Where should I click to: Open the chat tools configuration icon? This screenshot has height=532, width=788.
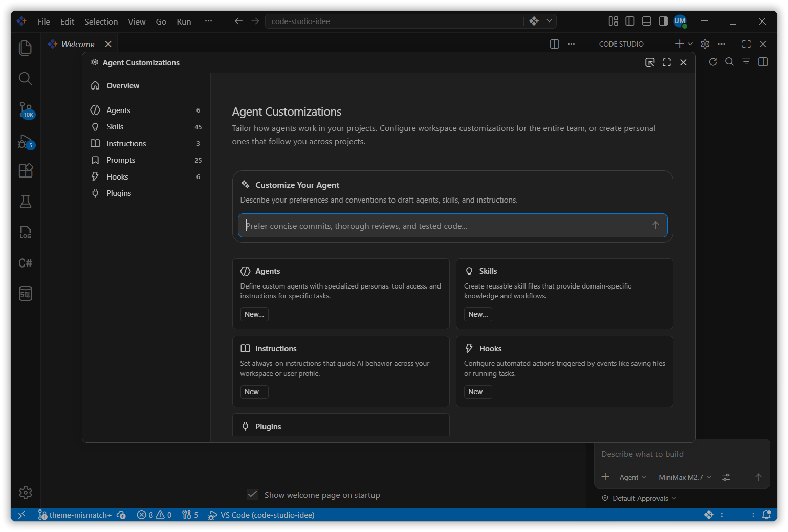pyautogui.click(x=726, y=477)
